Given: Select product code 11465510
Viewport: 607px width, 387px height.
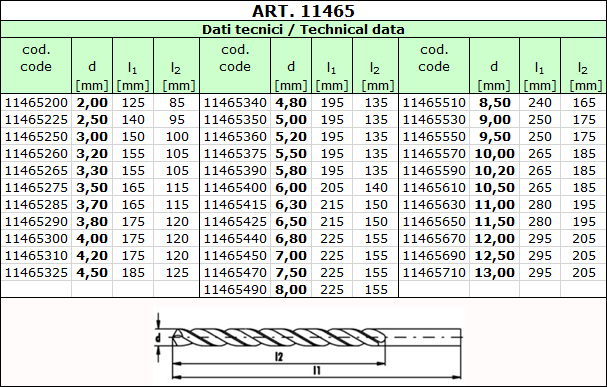Looking at the screenshot, I should click(x=434, y=103).
